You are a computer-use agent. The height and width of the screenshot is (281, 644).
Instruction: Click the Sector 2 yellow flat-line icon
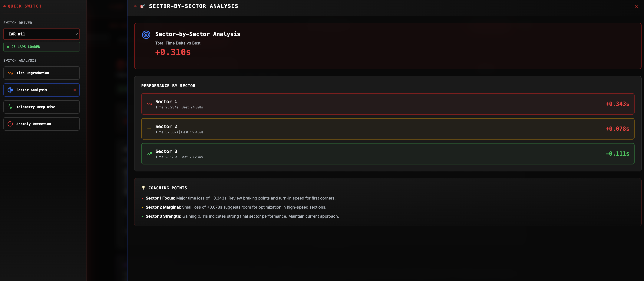[149, 129]
